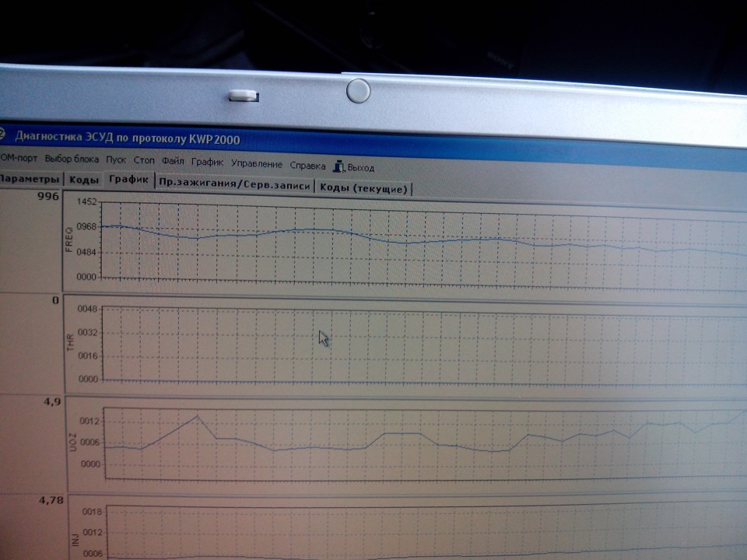Click the application icon in title bar
Screen dimensions: 747x560
pos(2,132)
